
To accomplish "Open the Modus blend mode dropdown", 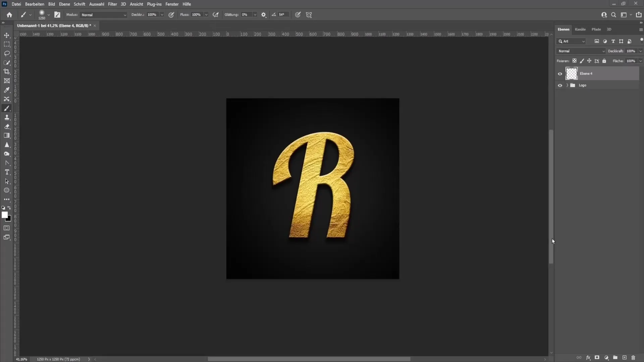I will [102, 15].
